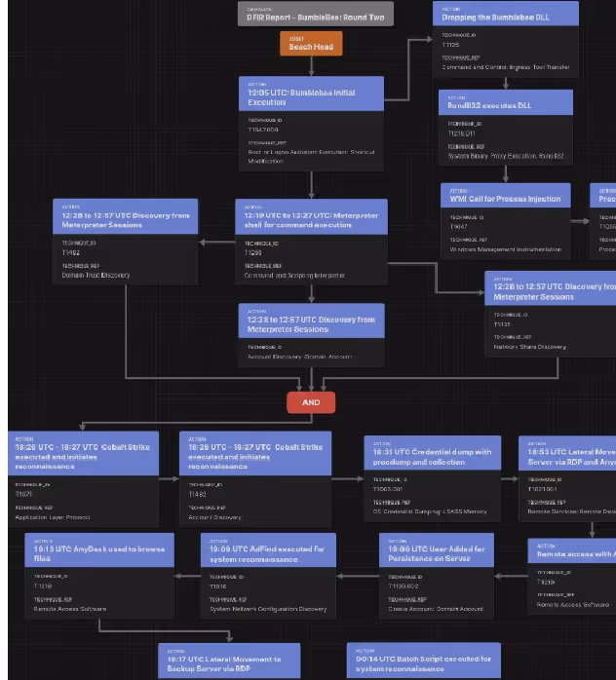Screen dimensions: 616x680
Task: Select Discovery header above Domain Trust Discovery
Action: coord(126,216)
